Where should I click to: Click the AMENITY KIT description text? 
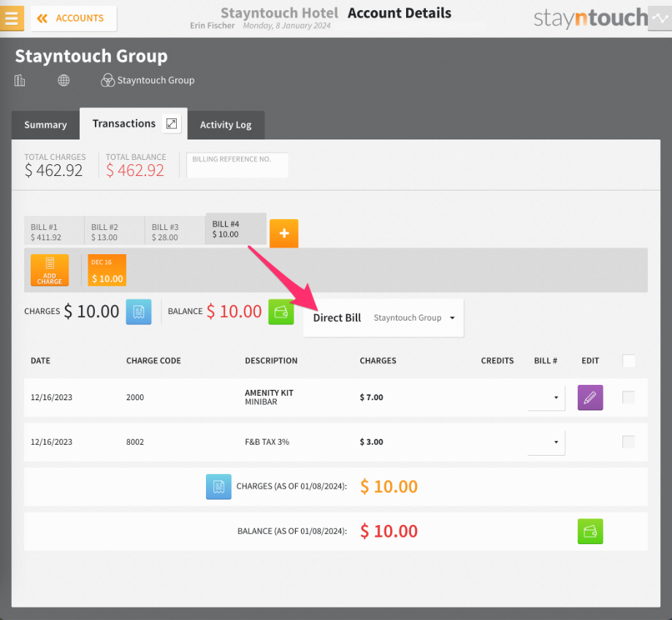269,392
